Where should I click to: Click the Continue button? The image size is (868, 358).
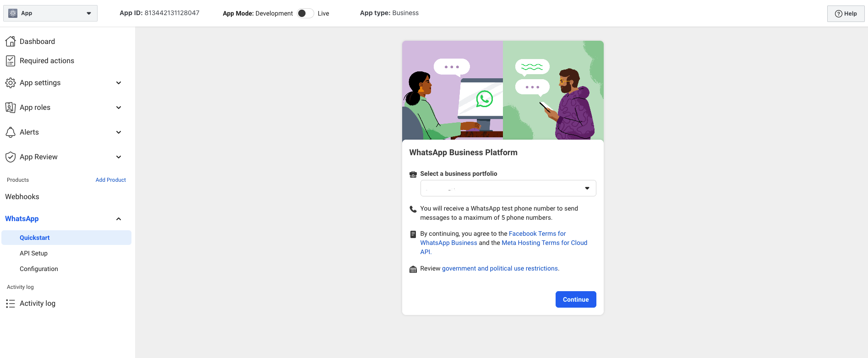pyautogui.click(x=576, y=299)
